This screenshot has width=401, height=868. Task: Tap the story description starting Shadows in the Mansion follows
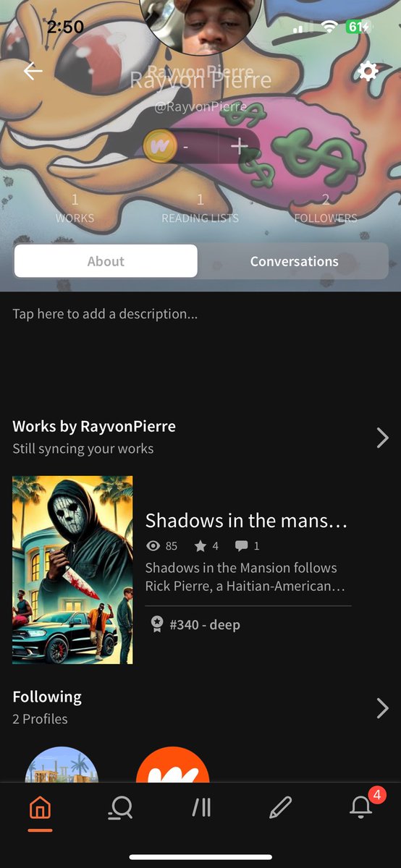245,576
